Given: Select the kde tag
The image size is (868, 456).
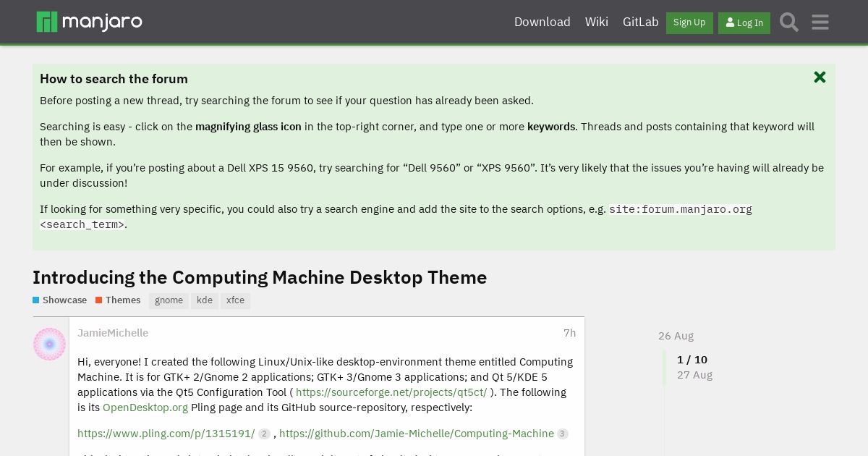Looking at the screenshot, I should coord(205,300).
